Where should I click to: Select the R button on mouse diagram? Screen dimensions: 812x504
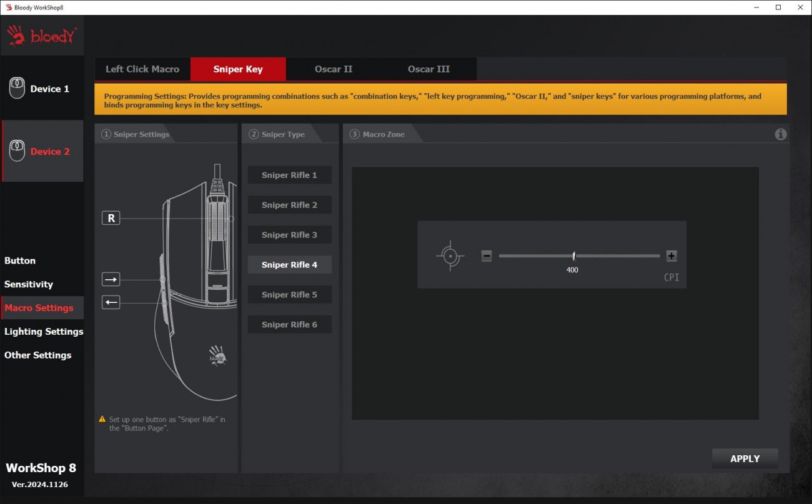pyautogui.click(x=111, y=218)
